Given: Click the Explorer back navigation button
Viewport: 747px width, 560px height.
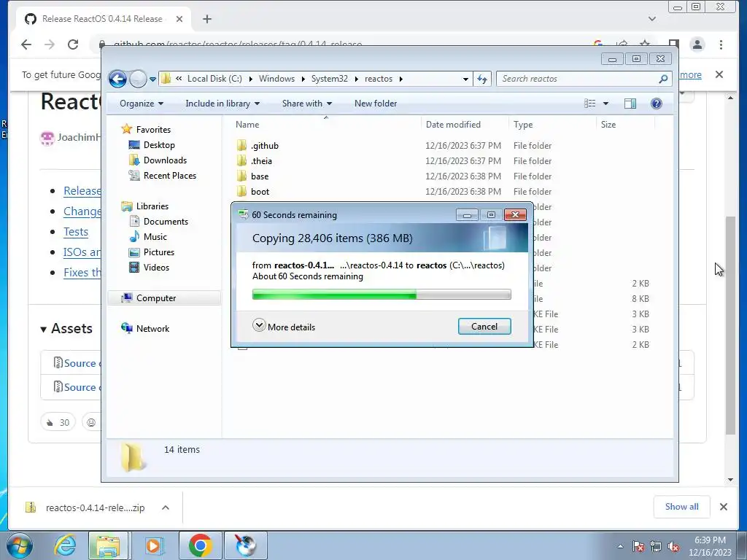Looking at the screenshot, I should point(117,79).
